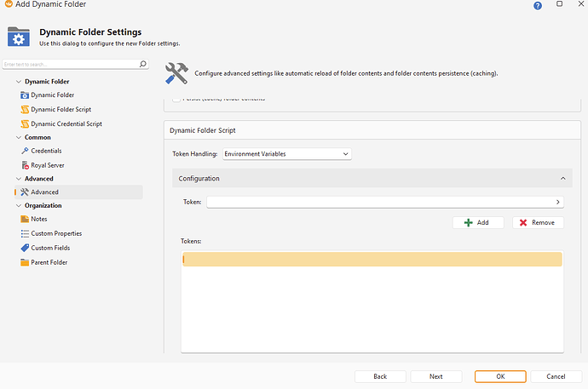
Task: Go to the Credentials page
Action: [46, 151]
